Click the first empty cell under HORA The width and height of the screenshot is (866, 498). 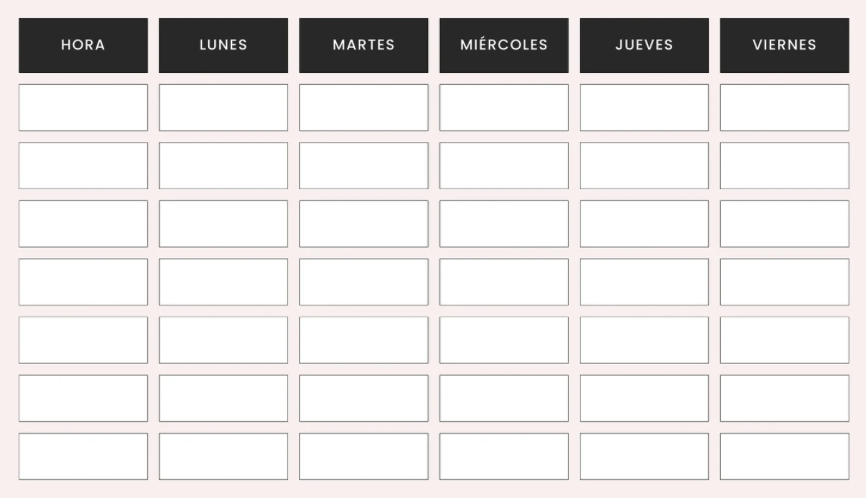[83, 107]
